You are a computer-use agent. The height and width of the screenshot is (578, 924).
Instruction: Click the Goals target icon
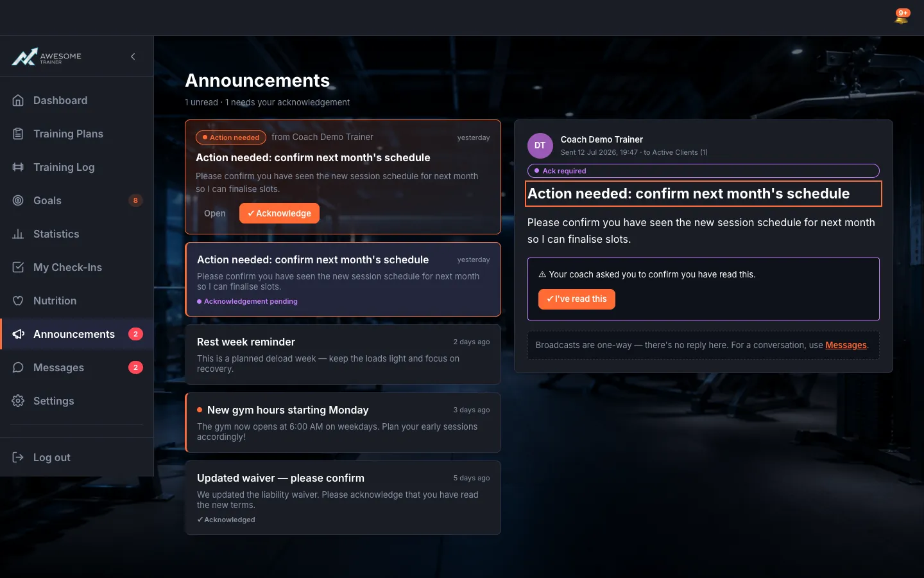pos(18,200)
